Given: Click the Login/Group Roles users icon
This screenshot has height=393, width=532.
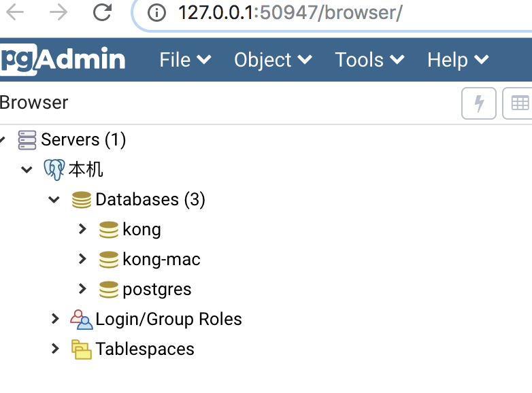Looking at the screenshot, I should (x=82, y=320).
